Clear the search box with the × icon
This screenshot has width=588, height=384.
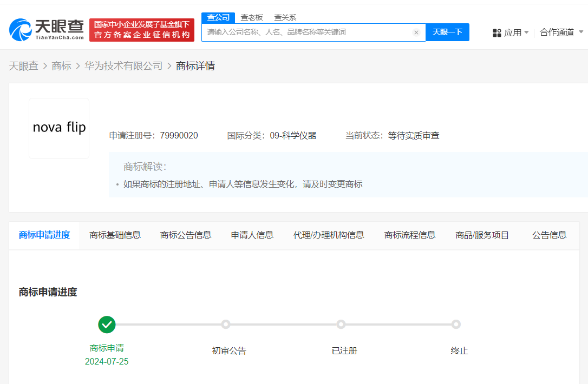click(416, 32)
